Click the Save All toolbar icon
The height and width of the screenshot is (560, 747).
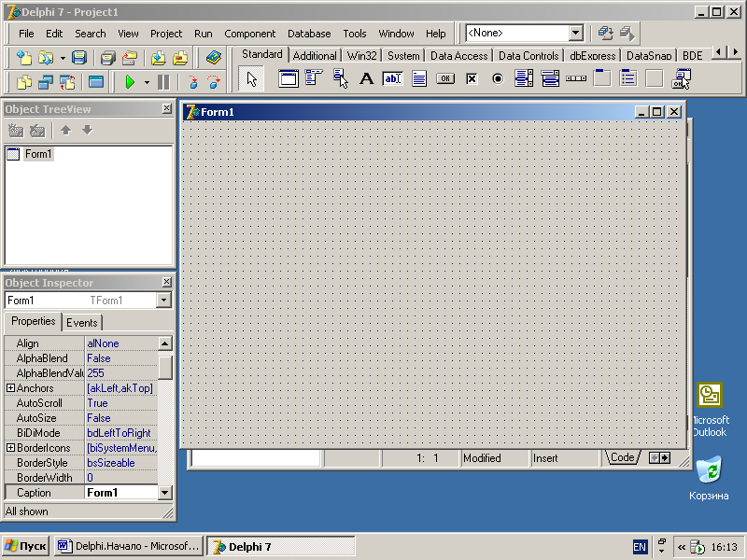point(107,58)
